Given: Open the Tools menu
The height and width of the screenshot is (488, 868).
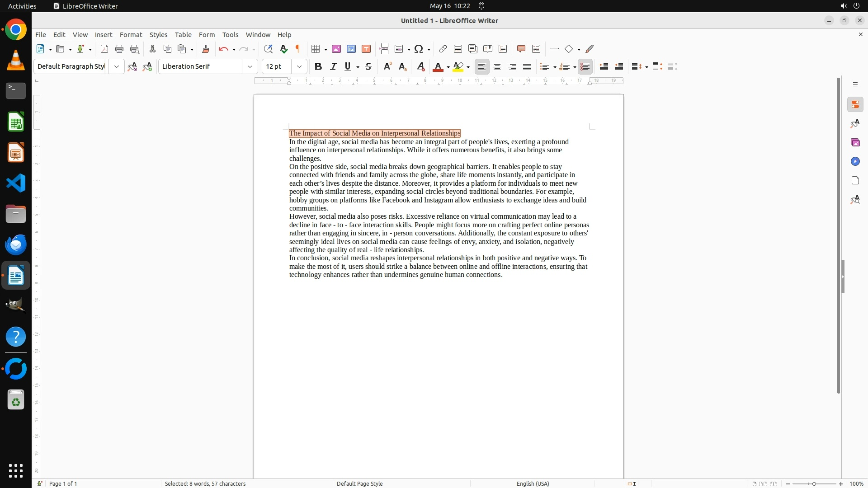Looking at the screenshot, I should coord(230,35).
